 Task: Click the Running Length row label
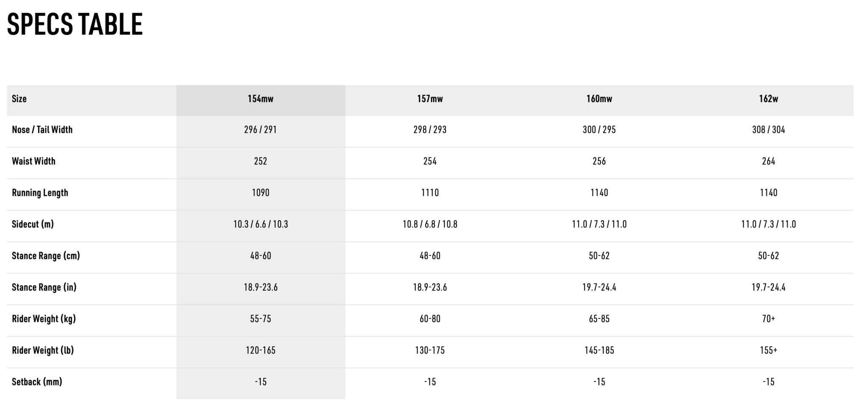pos(40,193)
